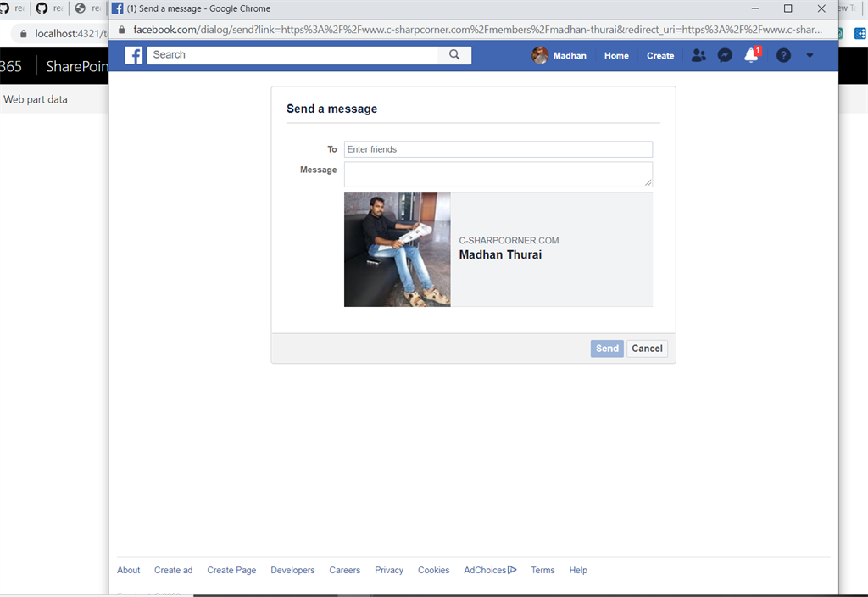Close the Send a message popup window

click(821, 8)
